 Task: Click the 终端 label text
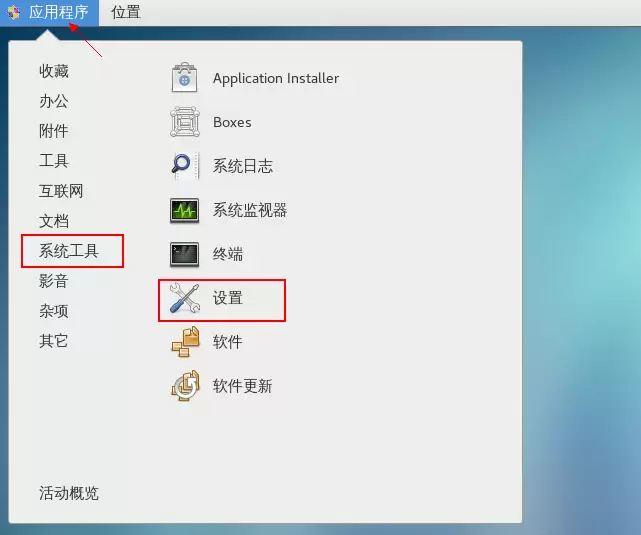tap(228, 254)
